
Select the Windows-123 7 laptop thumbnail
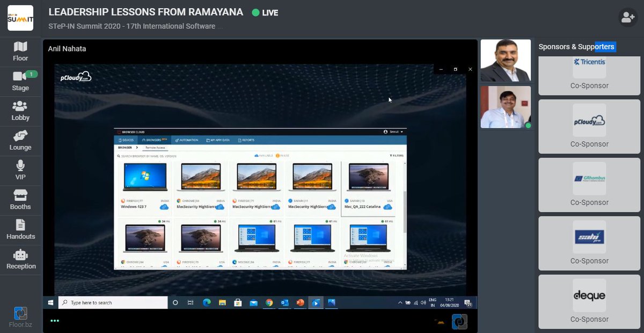pyautogui.click(x=144, y=177)
